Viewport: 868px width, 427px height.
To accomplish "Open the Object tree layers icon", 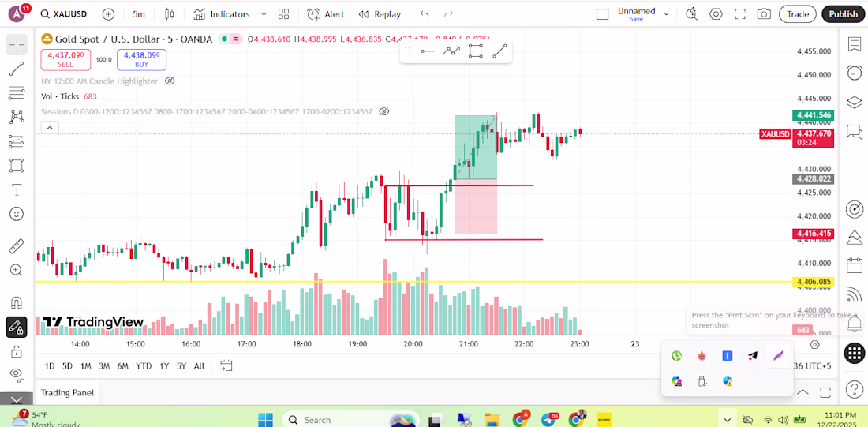I will (854, 103).
